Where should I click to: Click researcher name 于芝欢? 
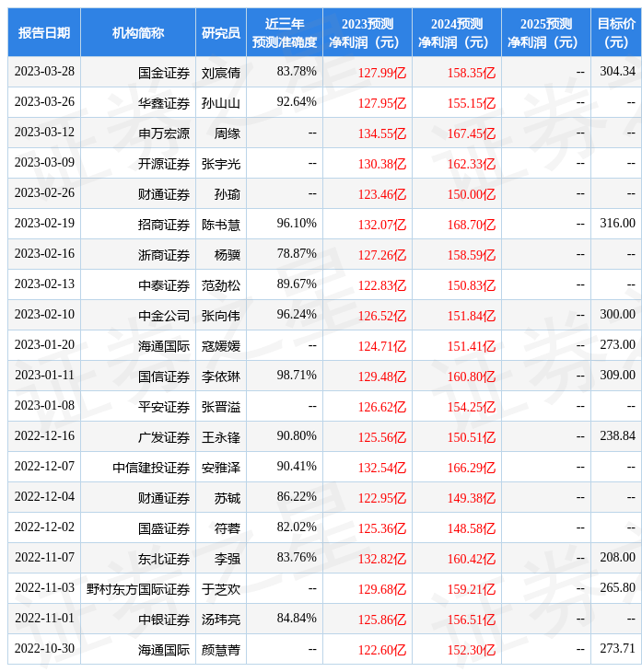pos(221,590)
